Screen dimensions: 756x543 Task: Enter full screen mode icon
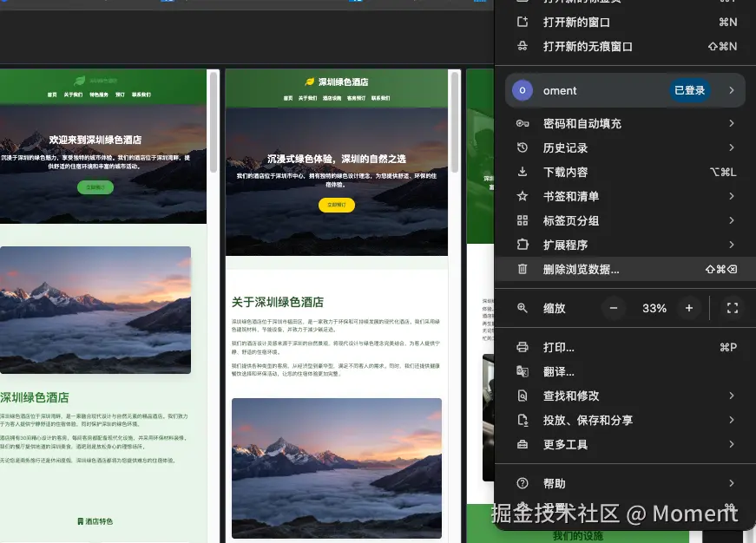click(x=733, y=308)
